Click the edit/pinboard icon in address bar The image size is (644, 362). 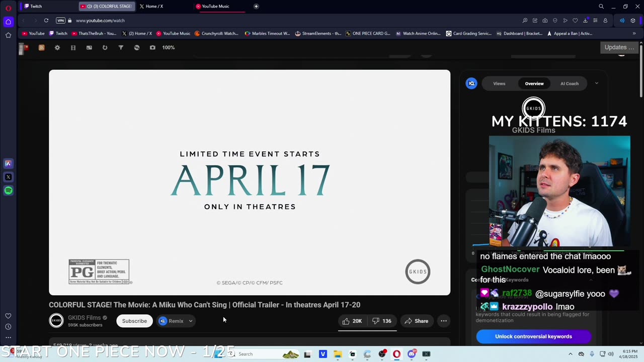tap(535, 21)
